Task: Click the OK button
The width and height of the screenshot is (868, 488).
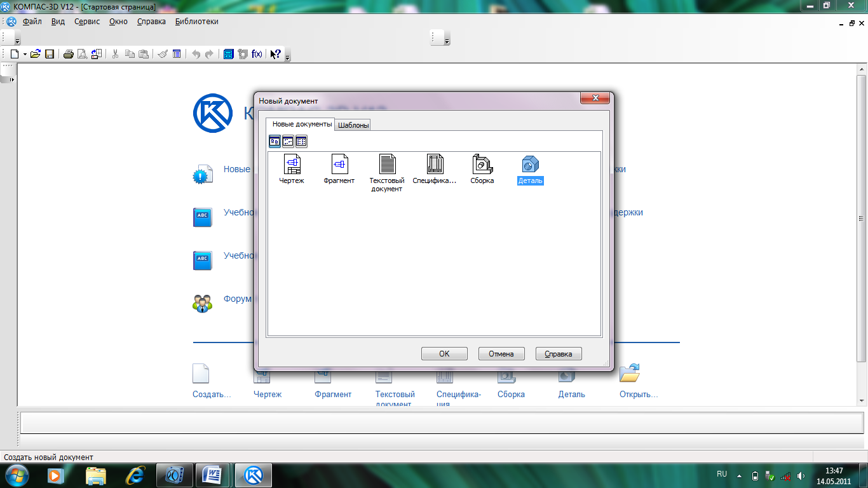Action: coord(444,354)
